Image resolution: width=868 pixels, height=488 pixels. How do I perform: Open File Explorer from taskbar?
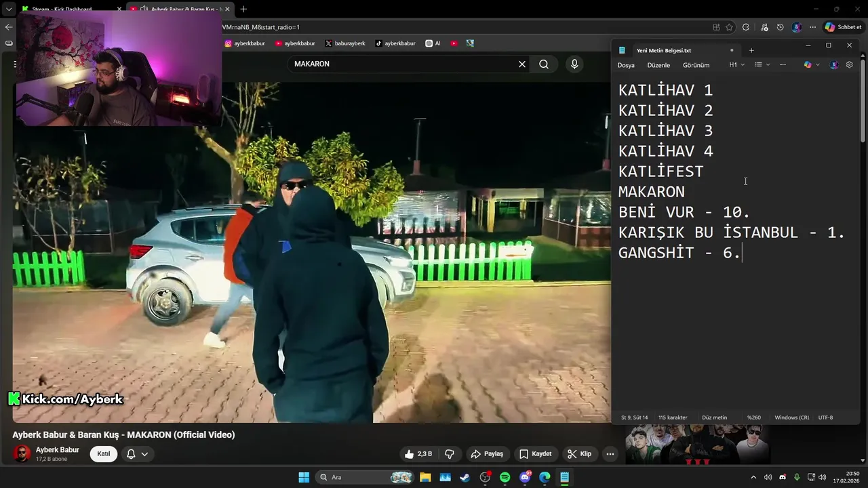tap(425, 477)
